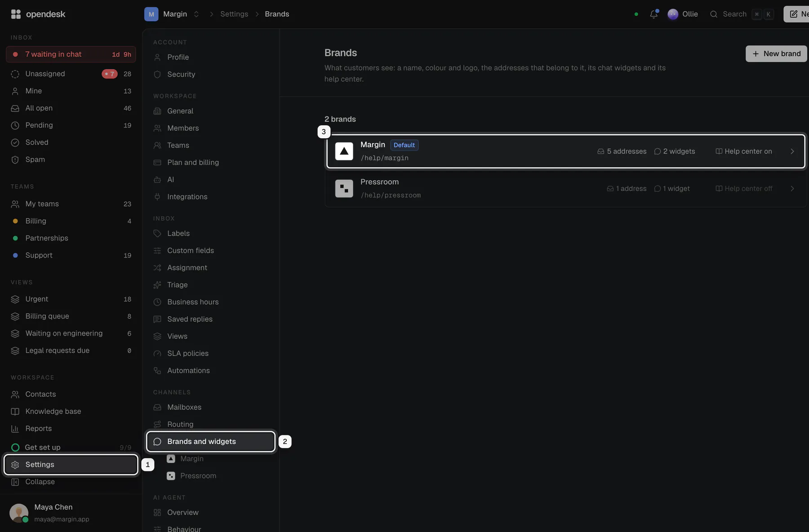Open Knowledge base from workspace sidebar

click(71, 411)
